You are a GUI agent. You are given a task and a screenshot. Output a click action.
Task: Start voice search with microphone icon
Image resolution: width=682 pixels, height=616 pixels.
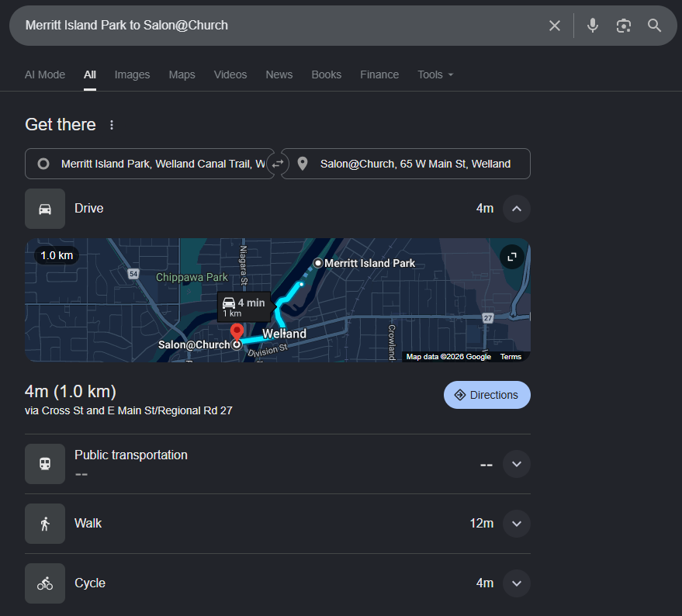[593, 26]
